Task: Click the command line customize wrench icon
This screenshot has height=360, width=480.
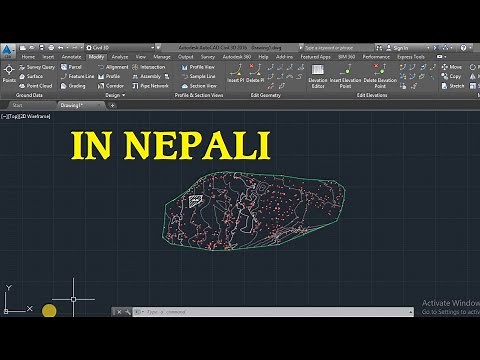Action: [128, 312]
